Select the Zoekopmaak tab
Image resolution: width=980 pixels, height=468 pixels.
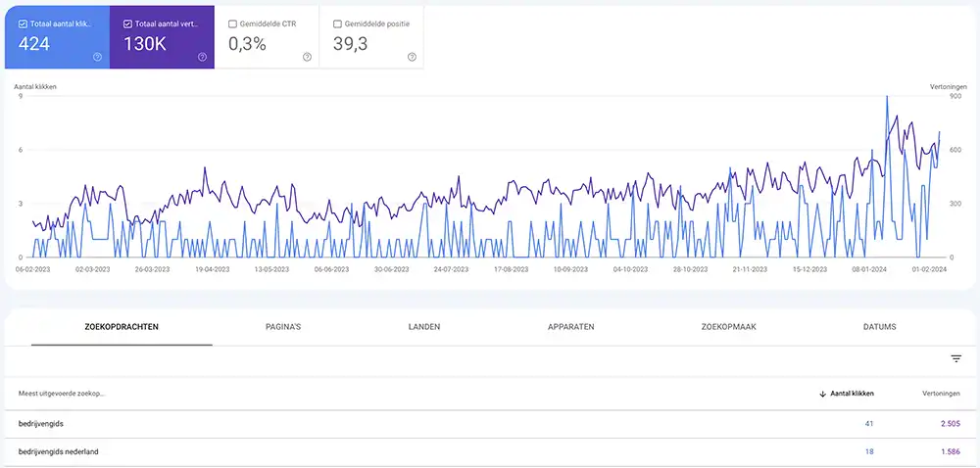(x=729, y=327)
